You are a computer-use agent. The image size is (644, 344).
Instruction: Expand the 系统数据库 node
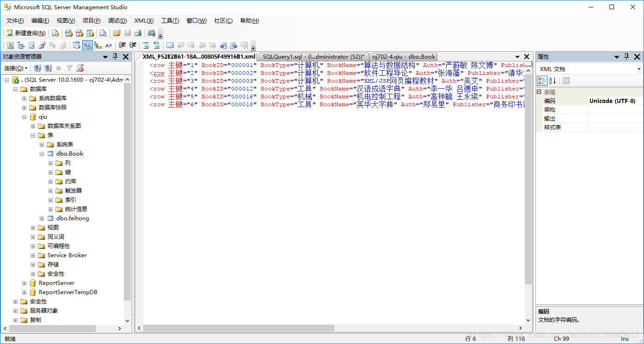[x=24, y=98]
